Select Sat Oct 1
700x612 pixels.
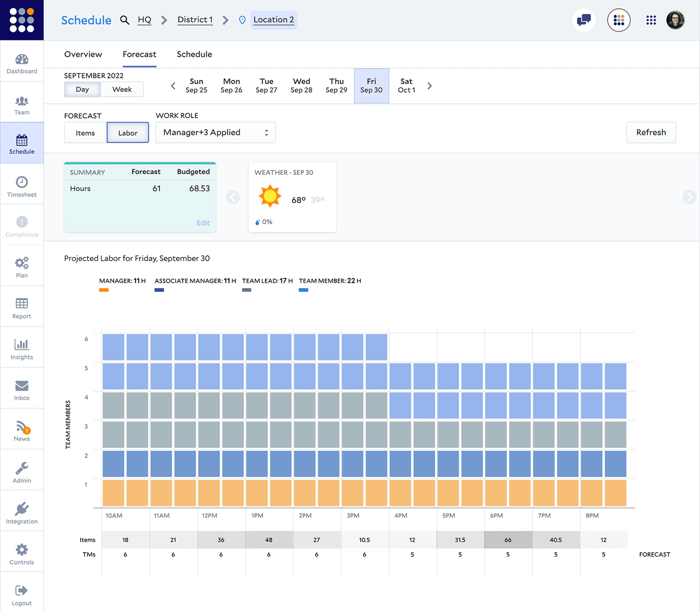click(x=406, y=86)
